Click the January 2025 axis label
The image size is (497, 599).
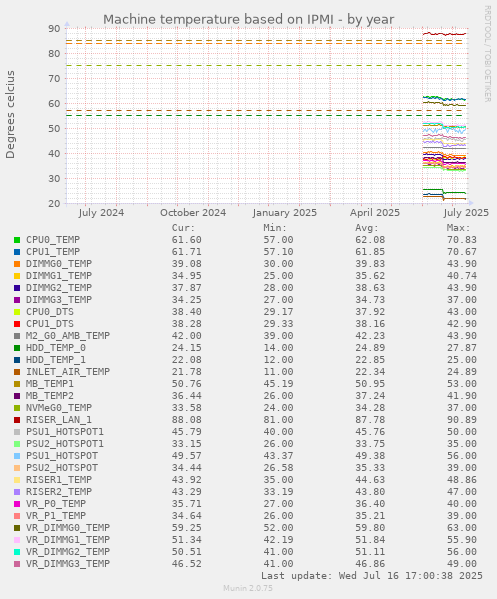click(285, 213)
